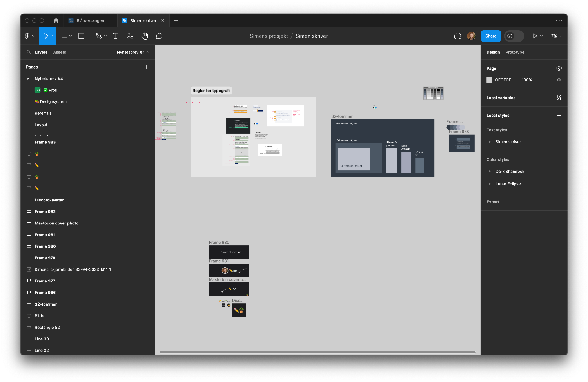The height and width of the screenshot is (382, 588).
Task: Click the Home icon tab
Action: 56,21
